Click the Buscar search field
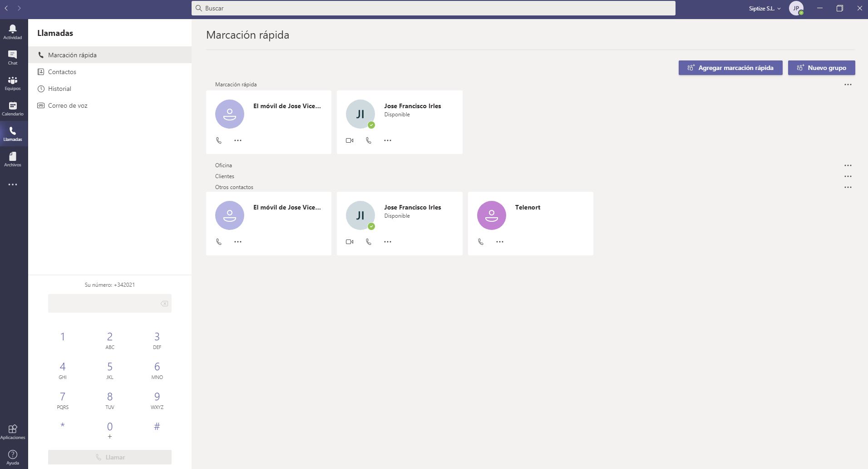This screenshot has height=469, width=868. 433,8
